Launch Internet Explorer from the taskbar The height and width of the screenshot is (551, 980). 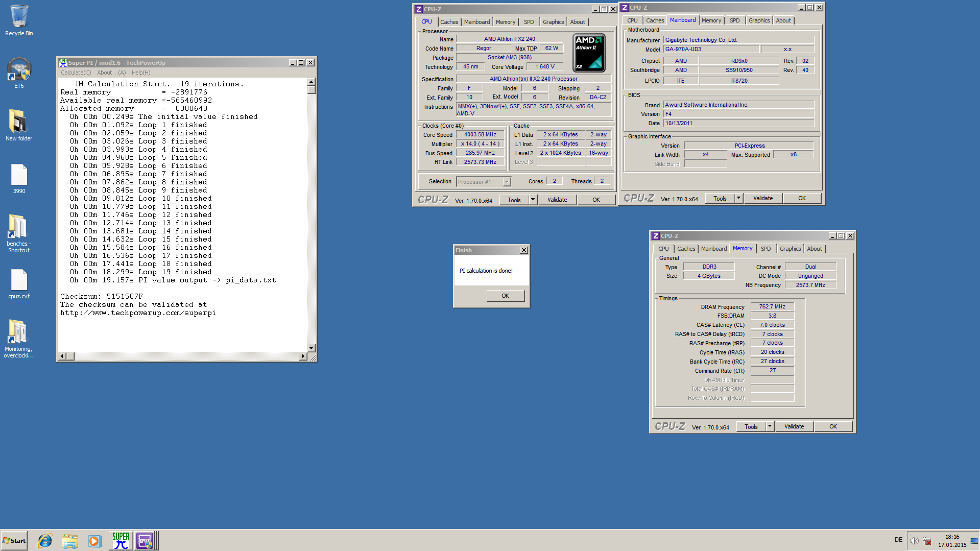(45, 540)
